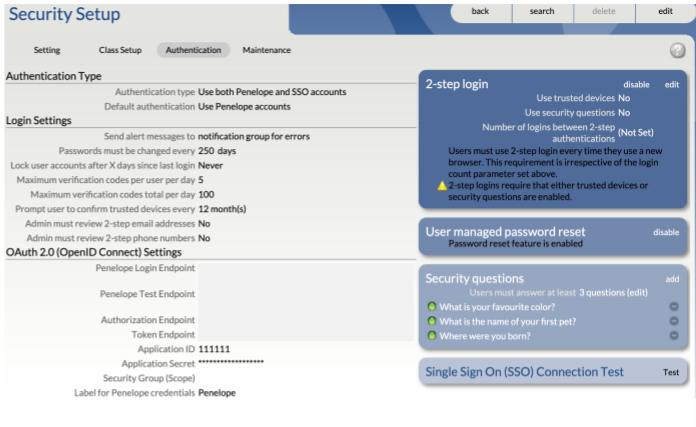Click the greyed-out delete button
The height and width of the screenshot is (427, 696).
point(604,12)
